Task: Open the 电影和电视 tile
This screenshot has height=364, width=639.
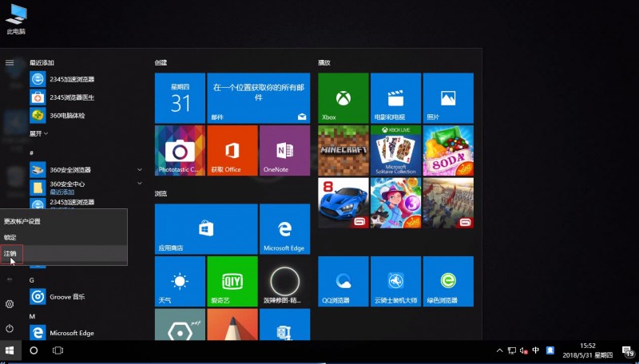Action: pyautogui.click(x=395, y=98)
